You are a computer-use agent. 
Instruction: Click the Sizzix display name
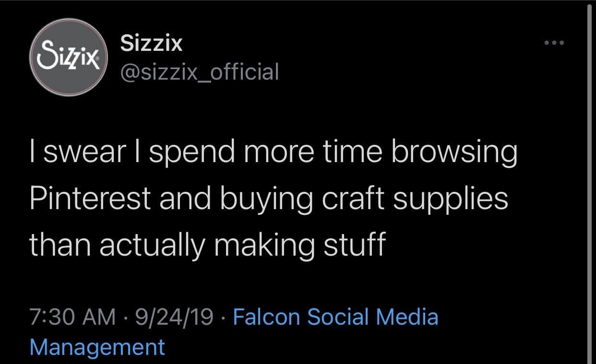point(151,44)
